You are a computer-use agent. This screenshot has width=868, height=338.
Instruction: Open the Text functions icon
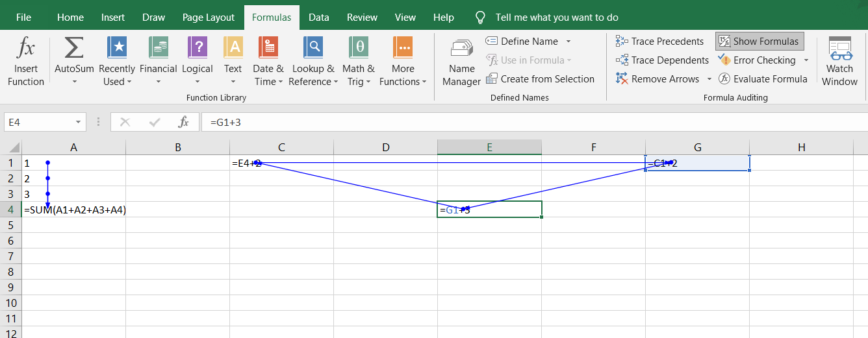(233, 48)
